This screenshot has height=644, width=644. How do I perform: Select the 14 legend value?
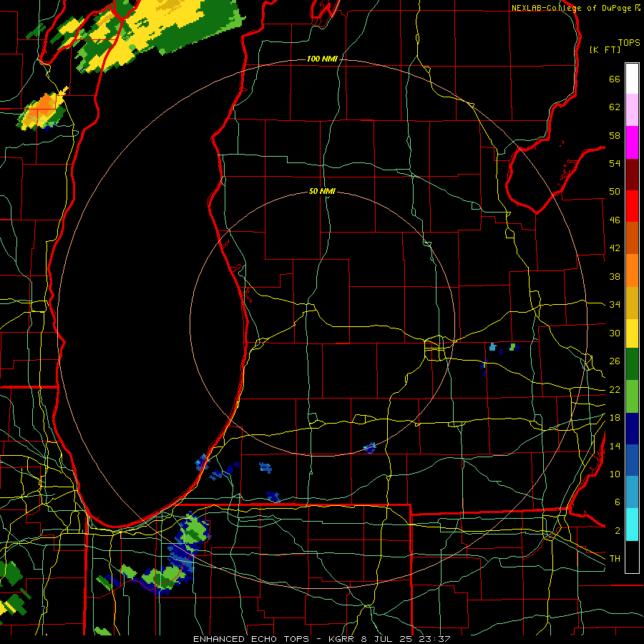(615, 446)
